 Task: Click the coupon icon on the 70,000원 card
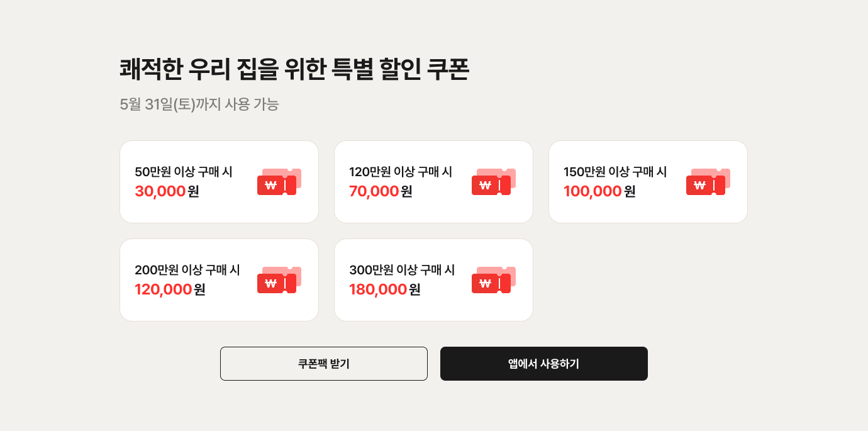pyautogui.click(x=494, y=182)
